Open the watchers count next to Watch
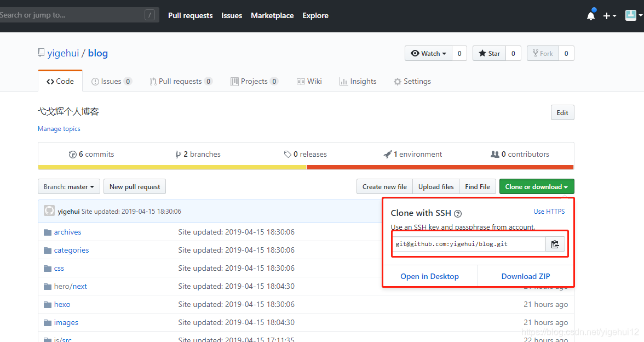The width and height of the screenshot is (644, 342). point(459,54)
